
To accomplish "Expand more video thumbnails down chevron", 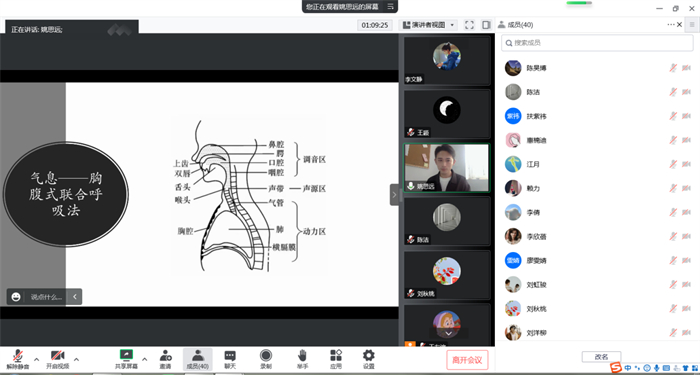I will pyautogui.click(x=449, y=333).
